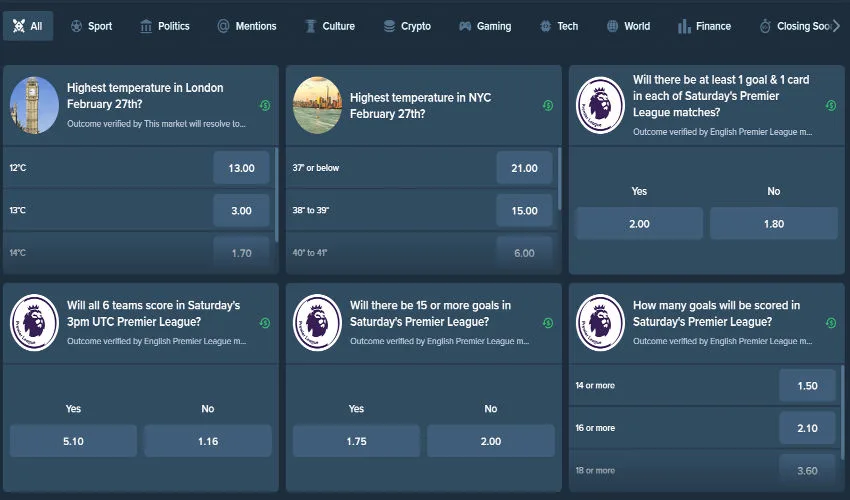
Task: Select 2.10 odds for 16 or more goals
Action: (x=807, y=428)
